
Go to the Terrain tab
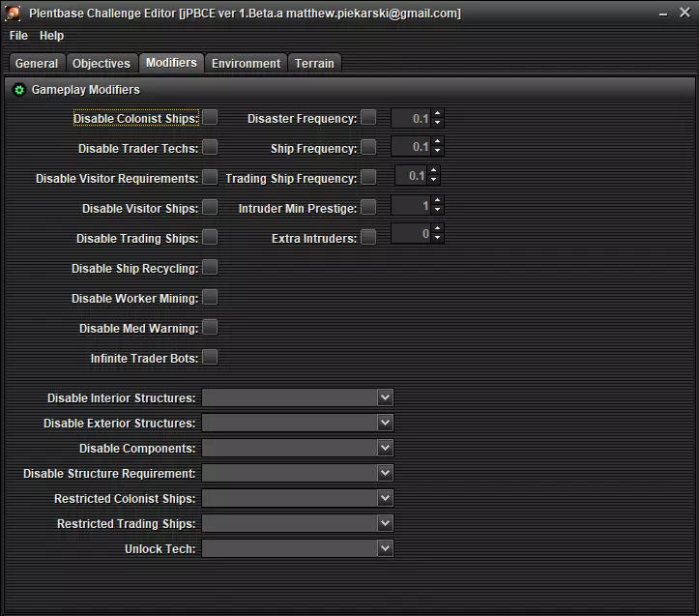pos(315,63)
